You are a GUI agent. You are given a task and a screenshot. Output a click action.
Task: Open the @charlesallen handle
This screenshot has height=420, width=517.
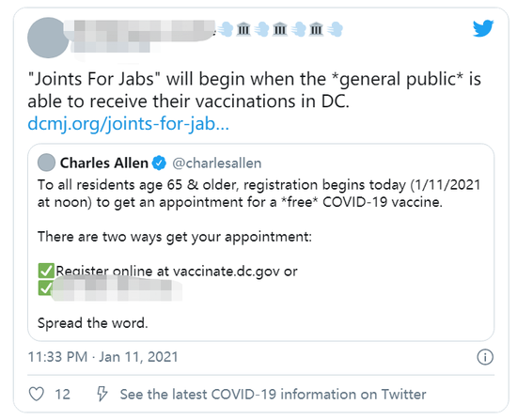216,163
